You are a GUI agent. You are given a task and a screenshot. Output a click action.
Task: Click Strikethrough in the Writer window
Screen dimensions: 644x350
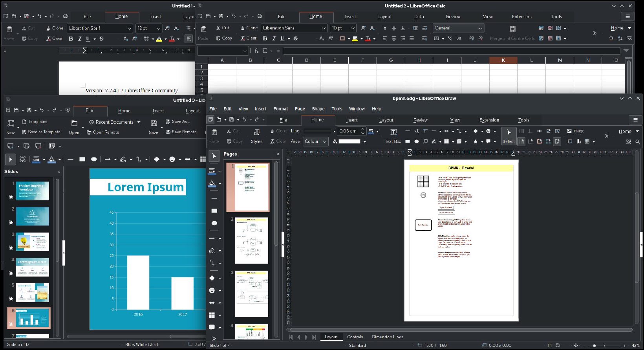[101, 38]
